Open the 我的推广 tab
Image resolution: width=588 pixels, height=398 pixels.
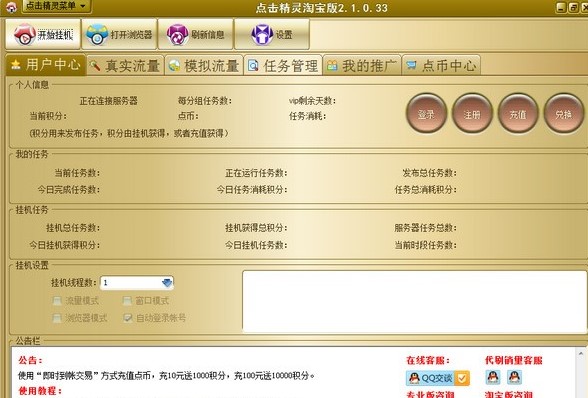pos(362,65)
